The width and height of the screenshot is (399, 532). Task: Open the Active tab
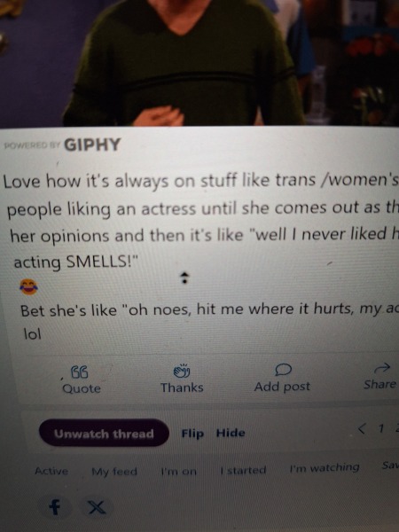point(51,471)
